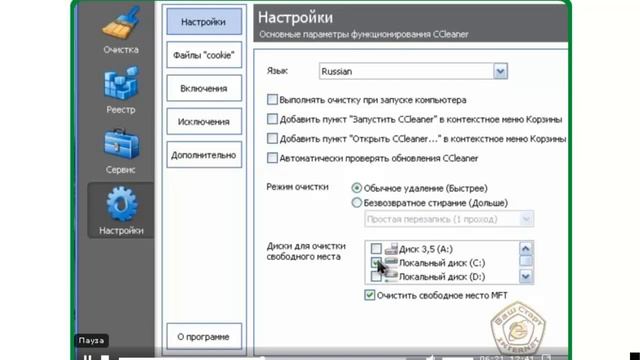The image size is (640, 360).
Task: Click the drive icon for Локальный диск (C:)
Action: click(x=391, y=262)
